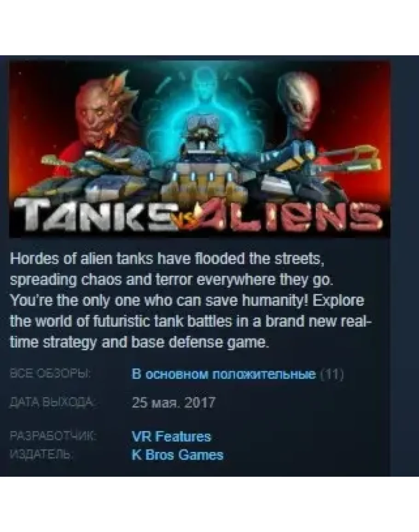Click the review count (11)
Viewport: 419px width, 532px height.
tap(332, 374)
